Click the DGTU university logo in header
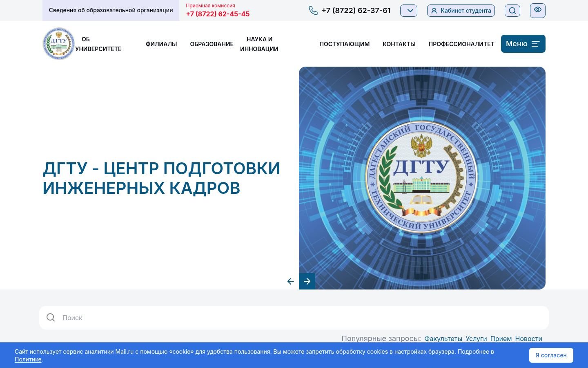The width and height of the screenshot is (588, 368). point(59,44)
